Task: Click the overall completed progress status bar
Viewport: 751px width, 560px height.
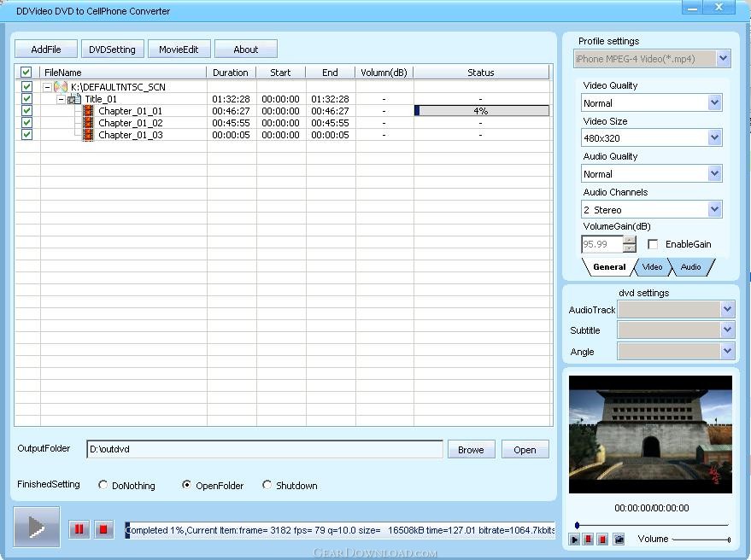Action: tap(340, 530)
